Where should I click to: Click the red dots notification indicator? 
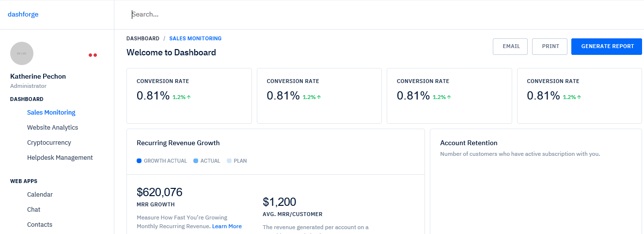[93, 55]
